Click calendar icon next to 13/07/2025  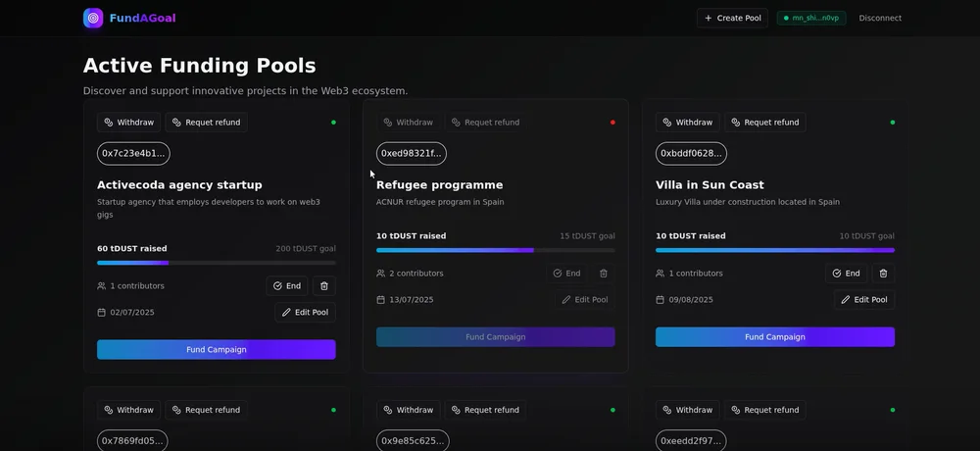tap(380, 300)
